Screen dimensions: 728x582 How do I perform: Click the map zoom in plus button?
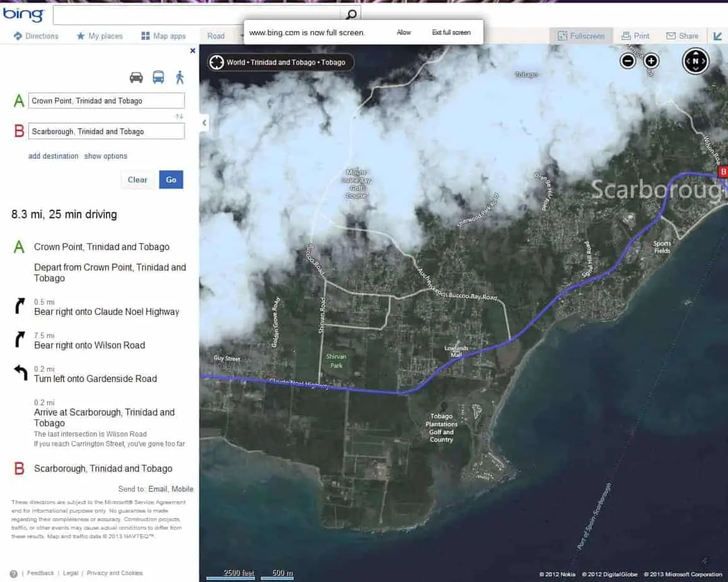click(651, 61)
